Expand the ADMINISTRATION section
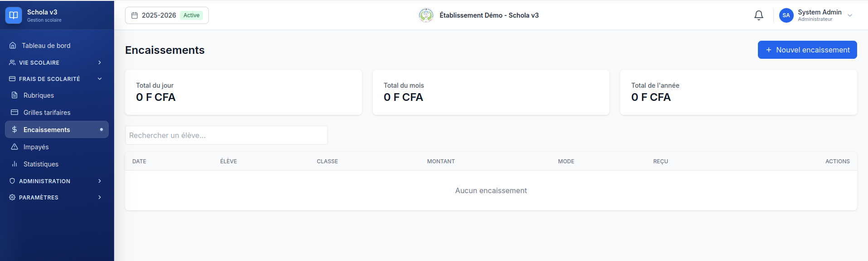 [57, 181]
